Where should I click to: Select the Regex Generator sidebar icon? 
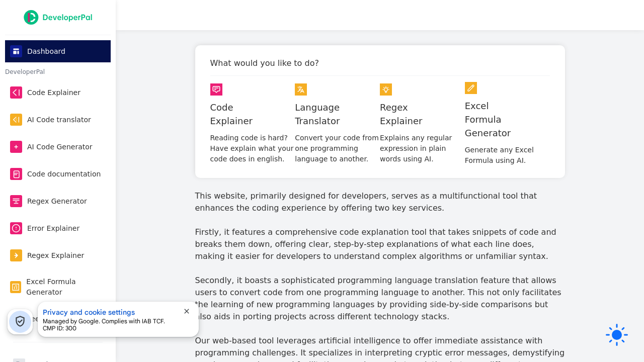tap(16, 201)
